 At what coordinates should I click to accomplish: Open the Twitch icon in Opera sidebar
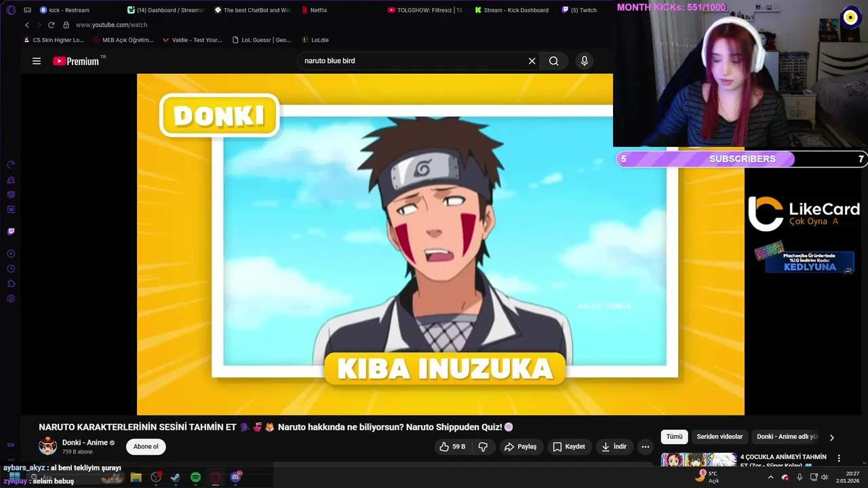click(11, 231)
